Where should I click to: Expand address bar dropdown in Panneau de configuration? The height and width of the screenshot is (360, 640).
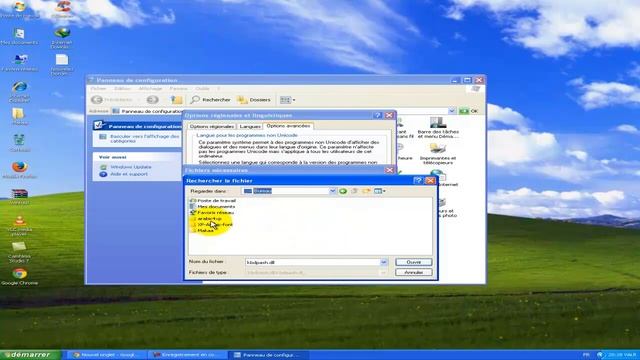(x=452, y=111)
